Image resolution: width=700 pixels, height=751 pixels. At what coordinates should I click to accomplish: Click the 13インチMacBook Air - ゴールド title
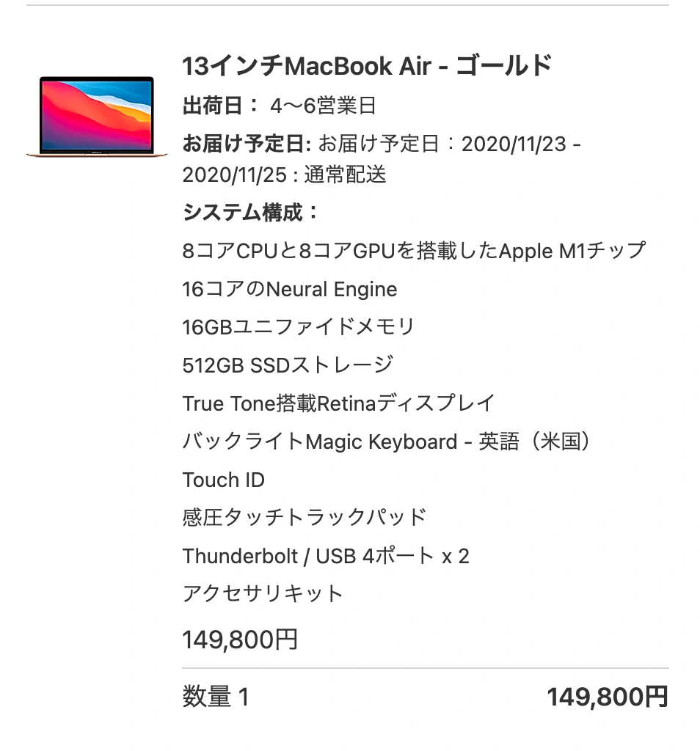pyautogui.click(x=367, y=65)
